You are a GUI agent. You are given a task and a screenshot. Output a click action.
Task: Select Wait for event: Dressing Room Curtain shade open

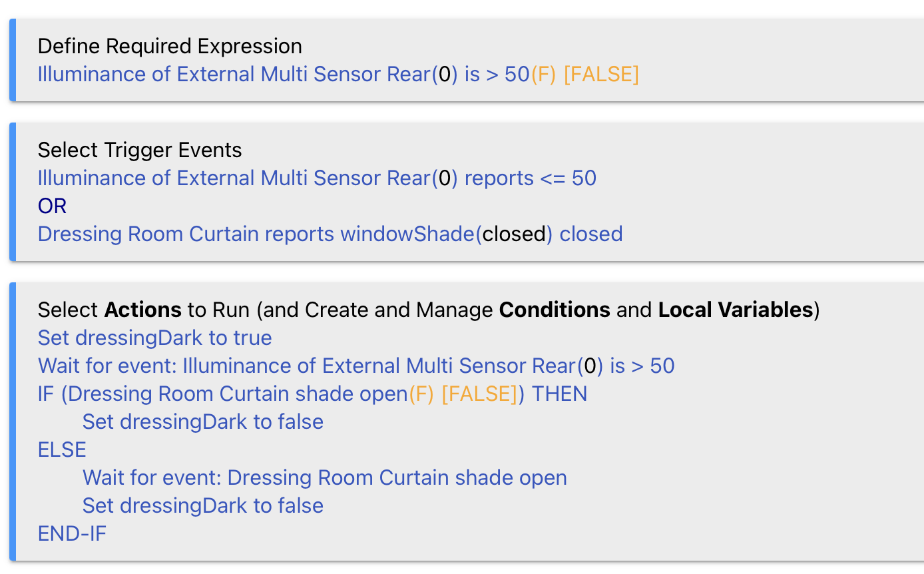pyautogui.click(x=324, y=477)
